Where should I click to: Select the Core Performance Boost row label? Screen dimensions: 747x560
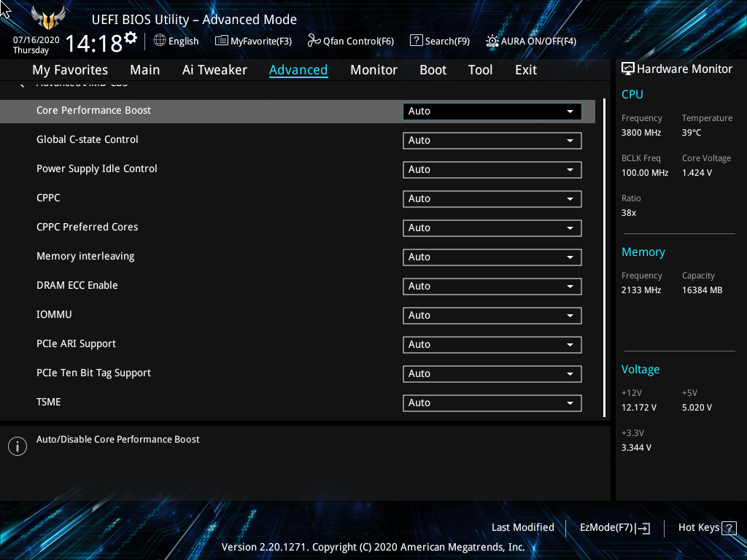click(x=93, y=111)
